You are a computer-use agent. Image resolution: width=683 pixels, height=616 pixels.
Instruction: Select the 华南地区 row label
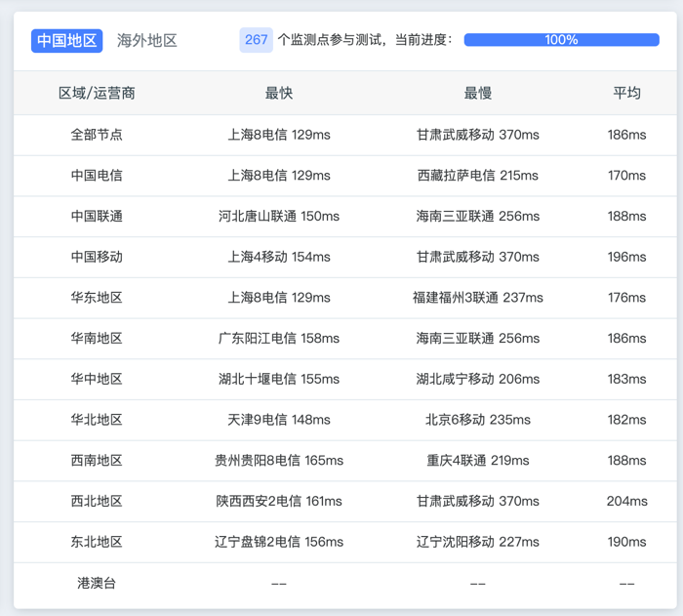point(97,339)
